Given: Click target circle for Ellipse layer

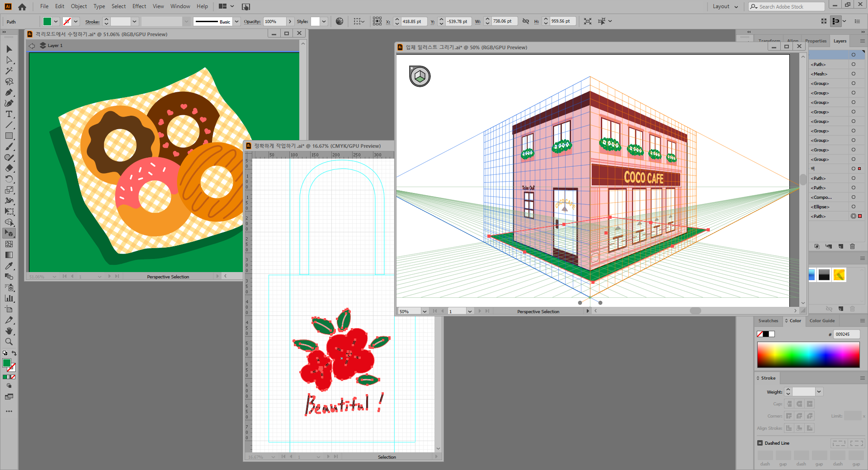Looking at the screenshot, I should [853, 207].
